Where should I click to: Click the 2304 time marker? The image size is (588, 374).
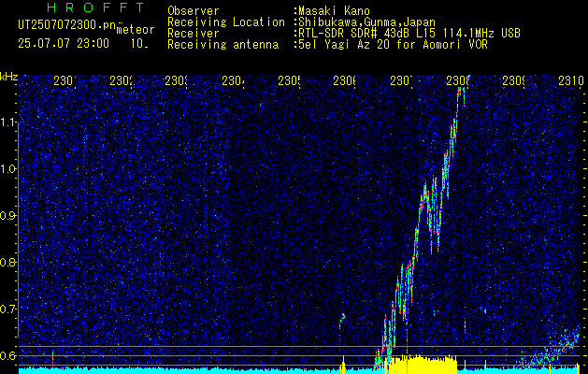click(234, 80)
